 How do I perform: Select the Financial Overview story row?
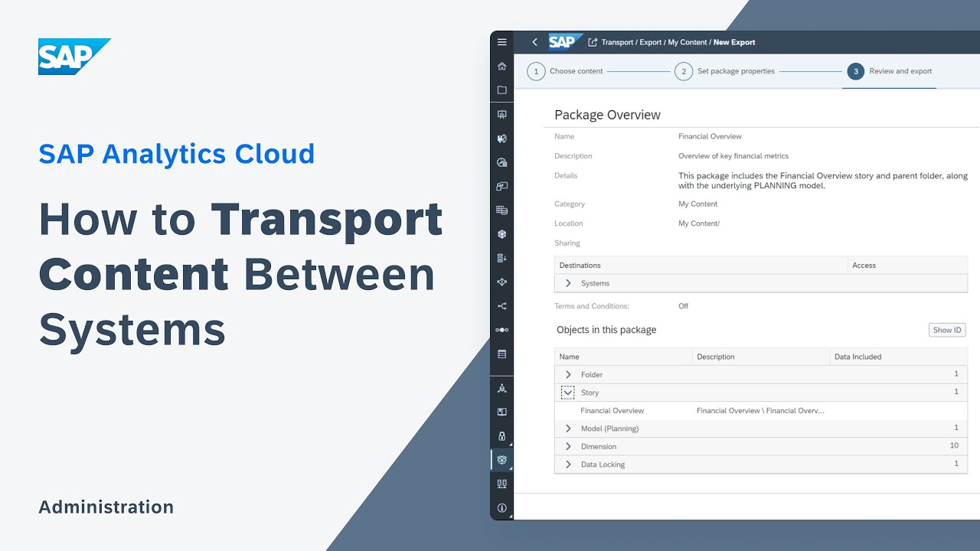pos(761,411)
